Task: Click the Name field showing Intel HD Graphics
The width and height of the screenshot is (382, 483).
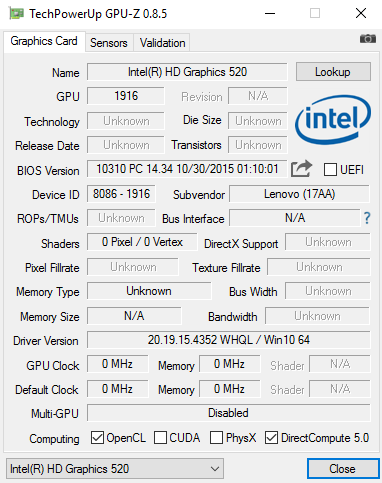Action: pyautogui.click(x=187, y=72)
